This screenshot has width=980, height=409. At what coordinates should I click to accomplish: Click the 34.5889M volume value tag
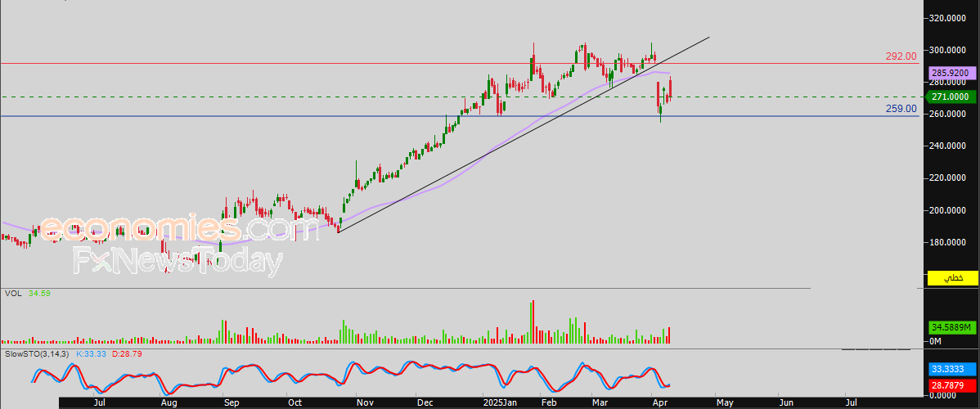coord(951,328)
